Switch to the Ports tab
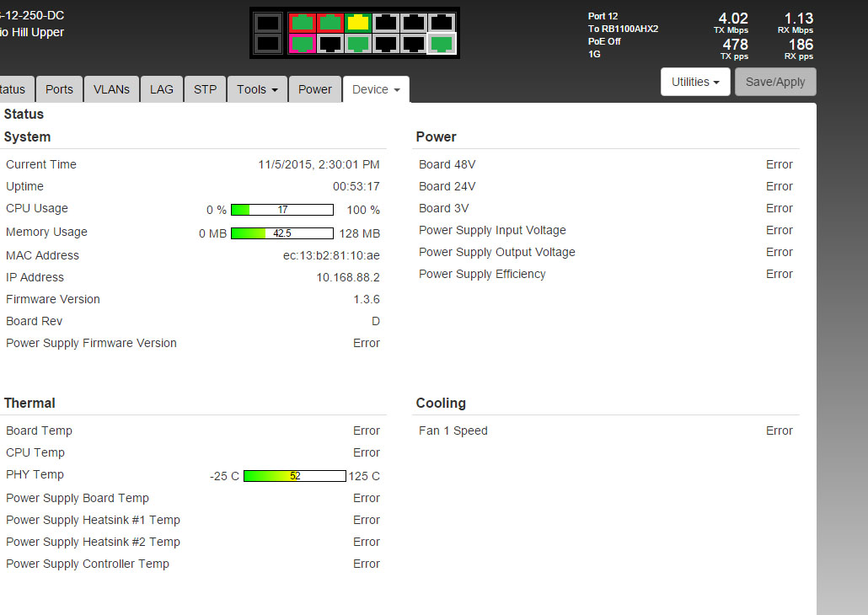868x615 pixels. click(59, 89)
